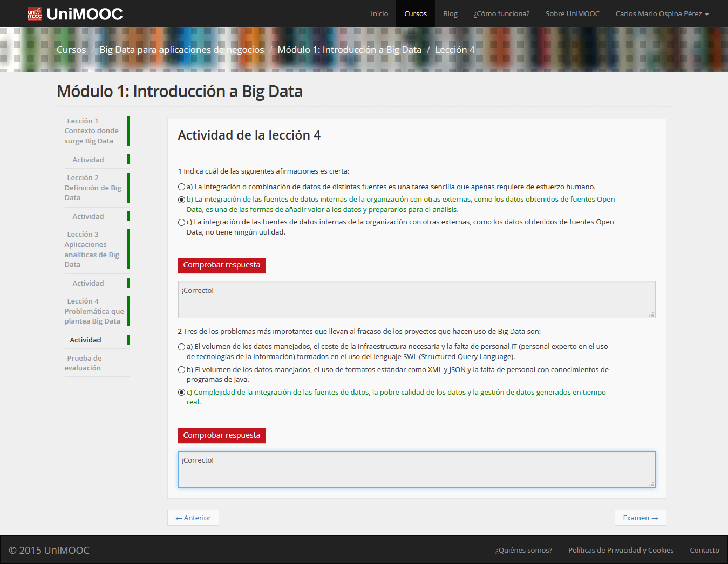This screenshot has height=564, width=728.
Task: Go to the Blog menu item
Action: pos(450,14)
